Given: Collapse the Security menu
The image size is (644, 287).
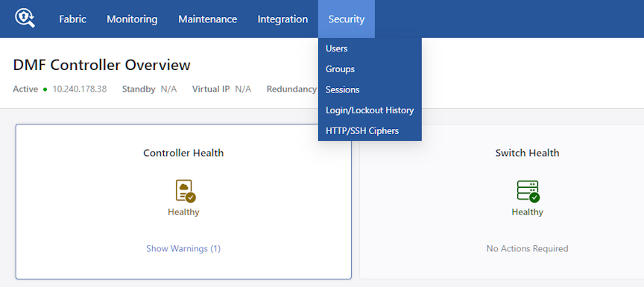Looking at the screenshot, I should (347, 19).
